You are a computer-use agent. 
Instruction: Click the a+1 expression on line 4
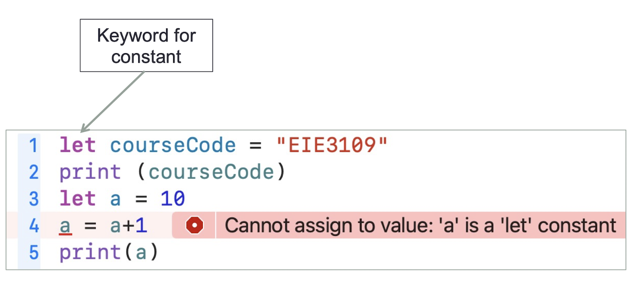coord(129,226)
